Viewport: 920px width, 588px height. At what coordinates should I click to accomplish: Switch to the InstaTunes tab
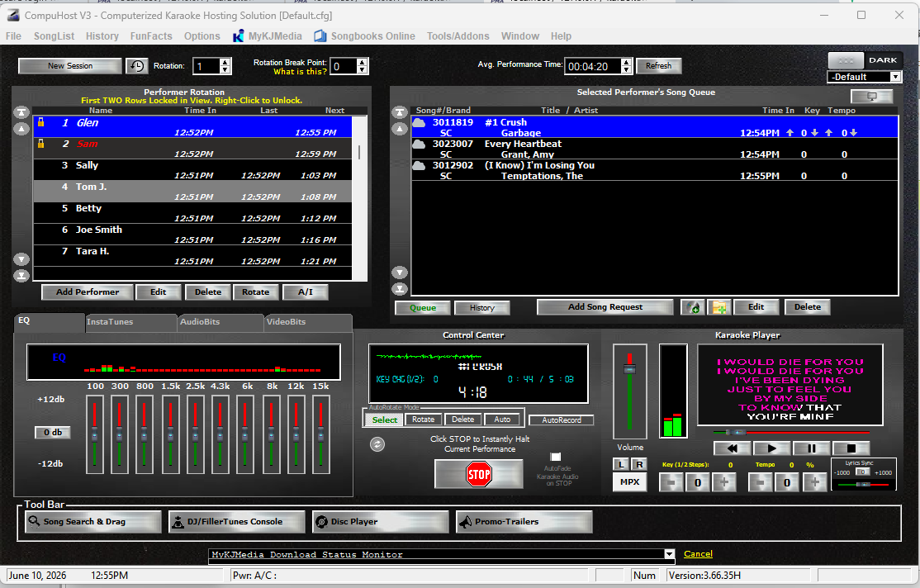pos(130,322)
